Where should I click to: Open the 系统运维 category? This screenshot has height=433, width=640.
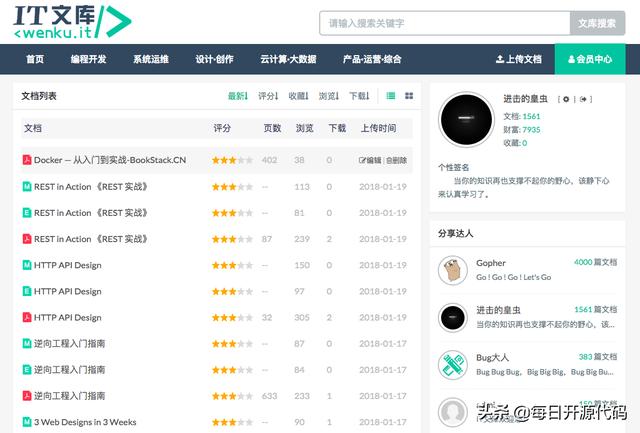tap(151, 59)
